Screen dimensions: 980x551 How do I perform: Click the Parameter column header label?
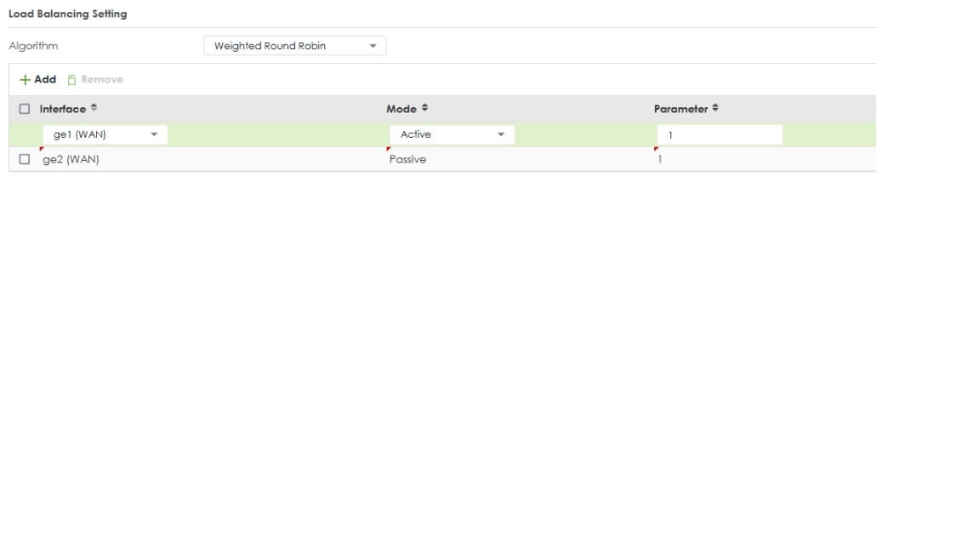681,109
